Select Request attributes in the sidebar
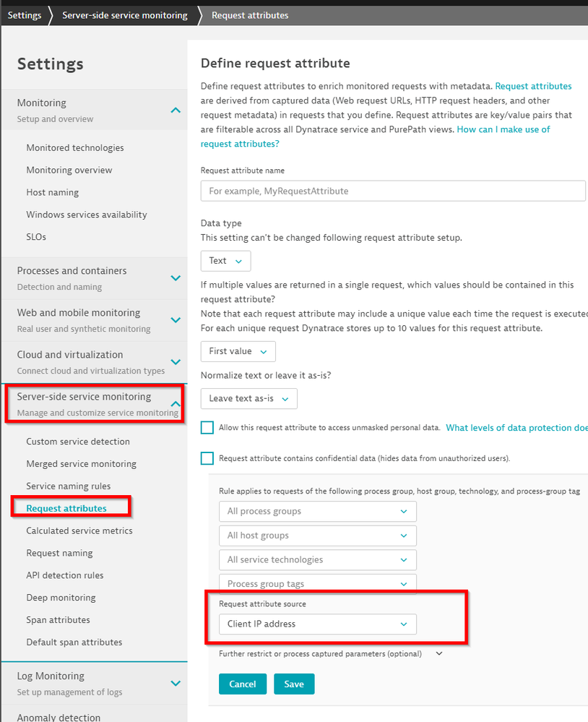 (66, 508)
